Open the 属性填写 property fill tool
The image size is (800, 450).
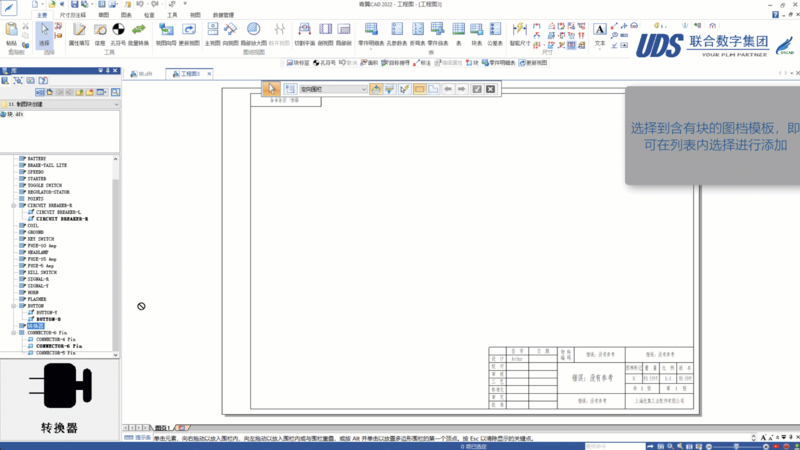77,36
